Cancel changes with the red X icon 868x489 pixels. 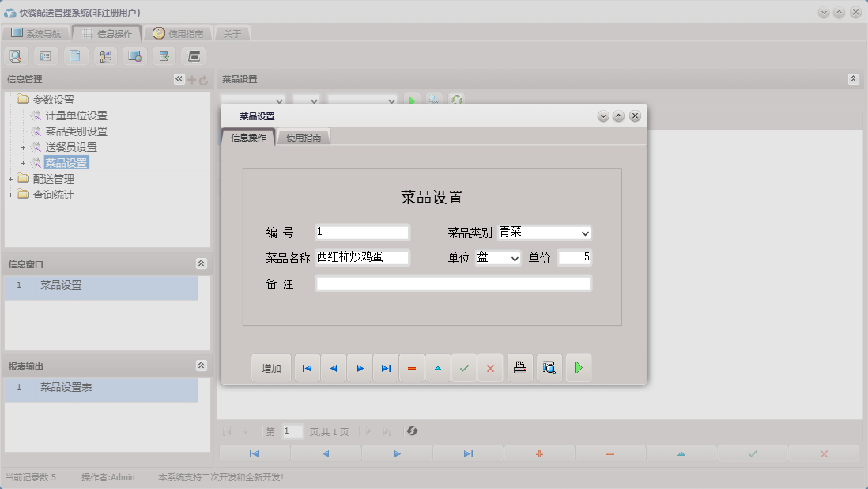[x=490, y=367]
